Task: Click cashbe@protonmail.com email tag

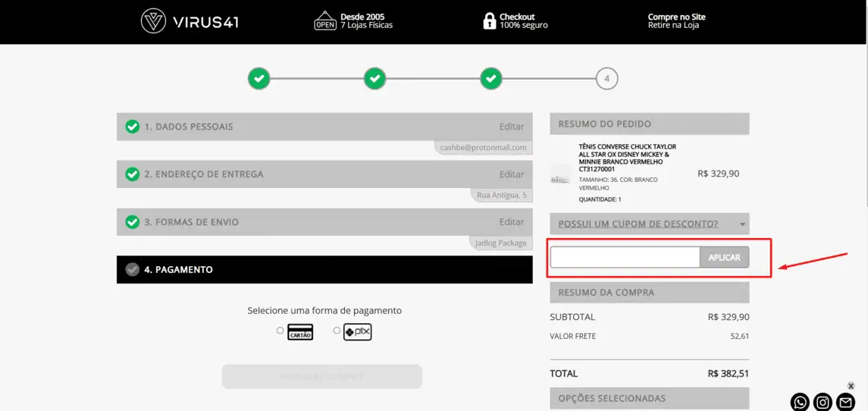Action: point(483,148)
